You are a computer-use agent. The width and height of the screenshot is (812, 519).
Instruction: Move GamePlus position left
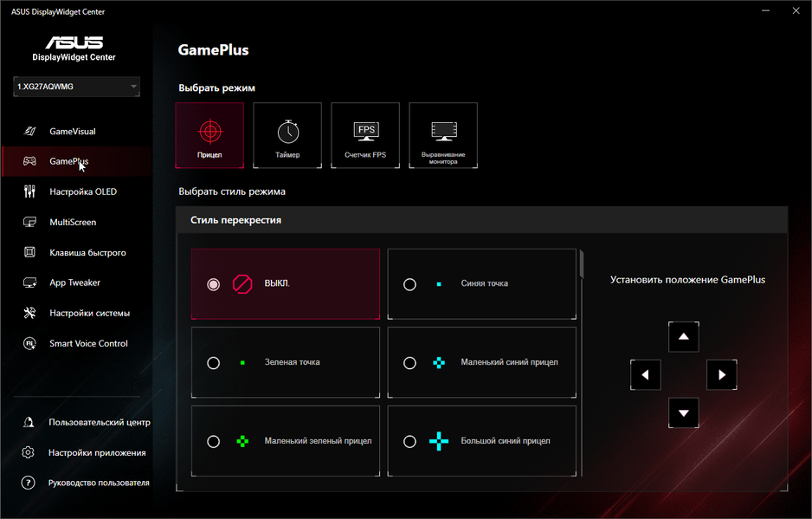click(x=645, y=375)
